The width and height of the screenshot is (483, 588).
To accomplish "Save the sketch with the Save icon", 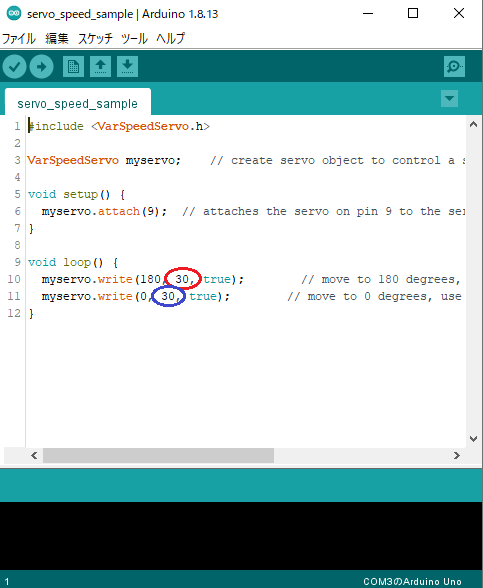I will click(x=127, y=67).
